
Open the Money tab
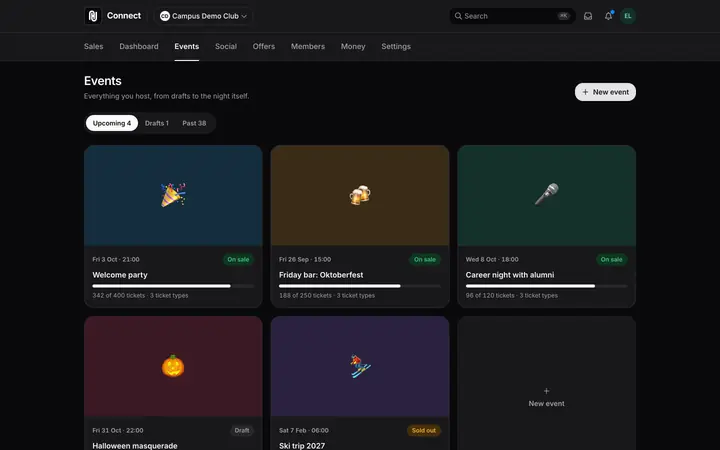point(353,46)
